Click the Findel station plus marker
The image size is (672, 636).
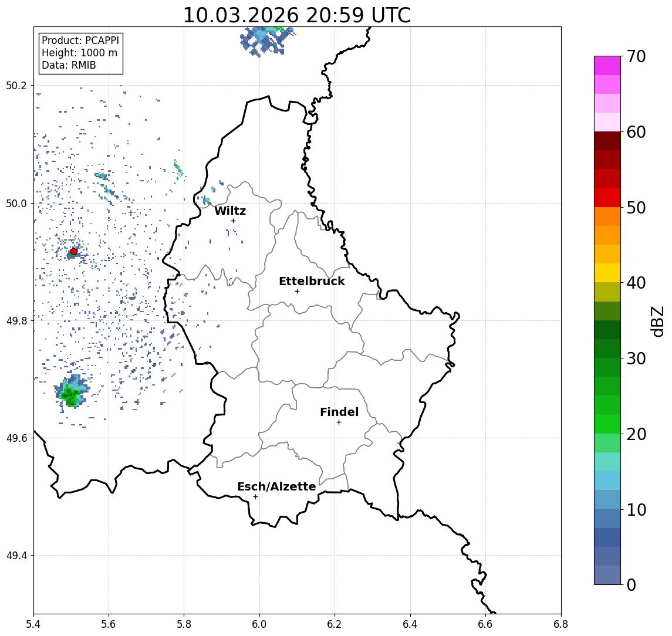(x=339, y=422)
